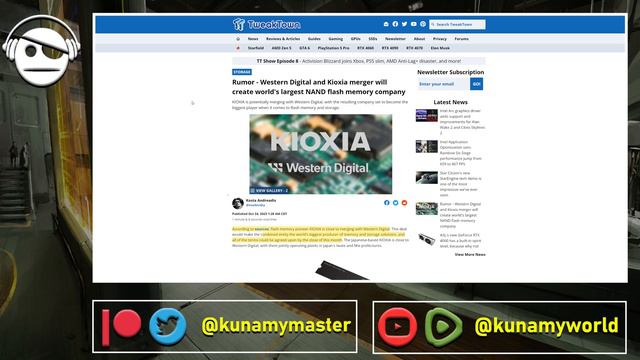
Task: Open Intel Arc graphics driver news thumbnail
Action: (x=427, y=116)
